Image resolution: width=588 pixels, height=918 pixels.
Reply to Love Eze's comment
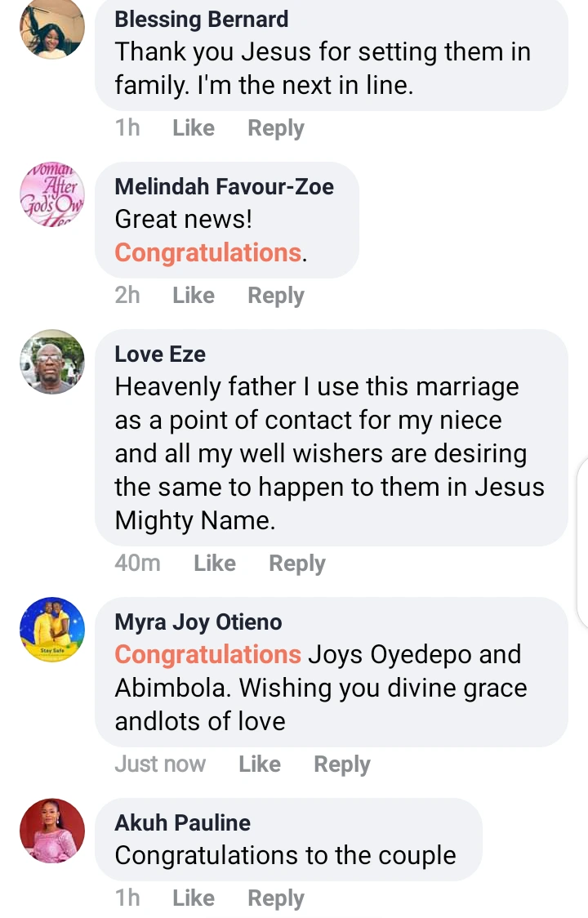click(x=297, y=564)
